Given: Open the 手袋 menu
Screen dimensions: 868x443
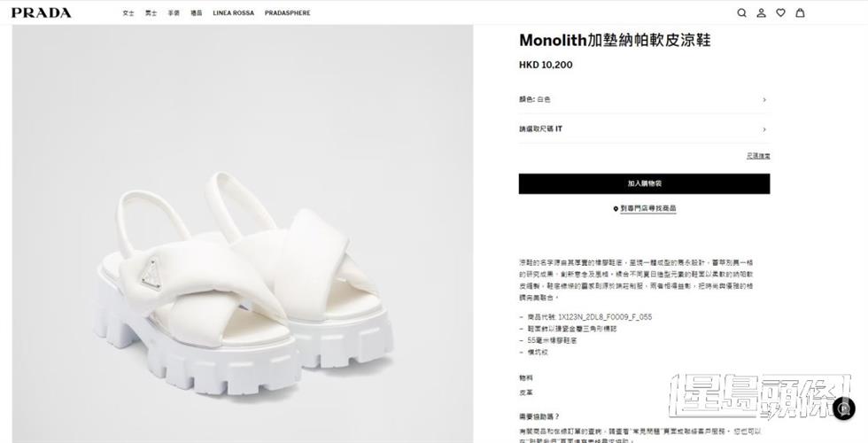Looking at the screenshot, I should pos(174,12).
